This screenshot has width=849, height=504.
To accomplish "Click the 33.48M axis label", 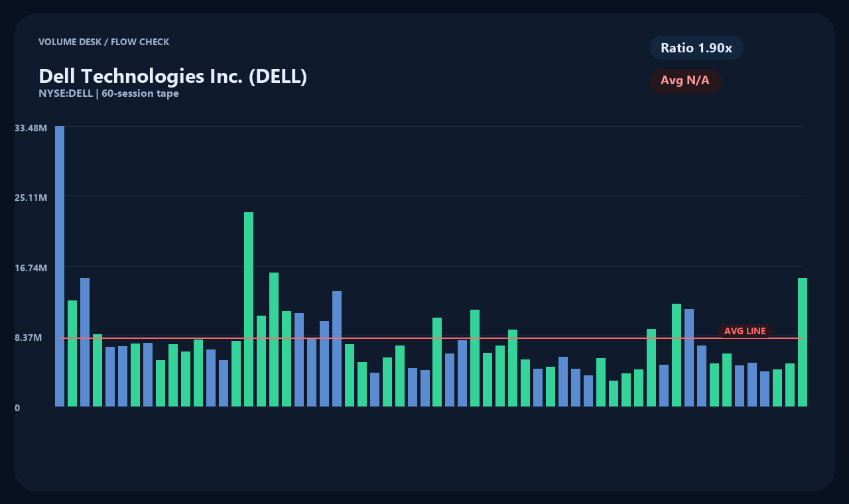I will pyautogui.click(x=31, y=127).
